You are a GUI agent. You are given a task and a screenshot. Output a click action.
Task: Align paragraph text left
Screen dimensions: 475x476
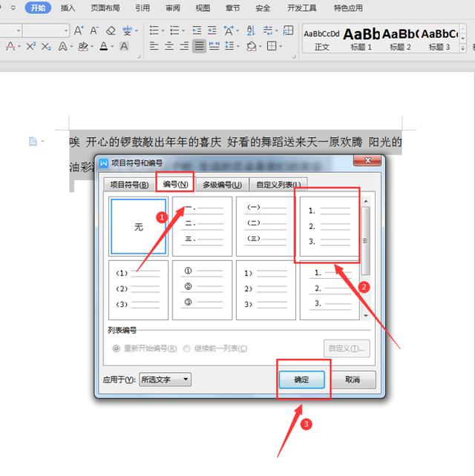(x=154, y=46)
